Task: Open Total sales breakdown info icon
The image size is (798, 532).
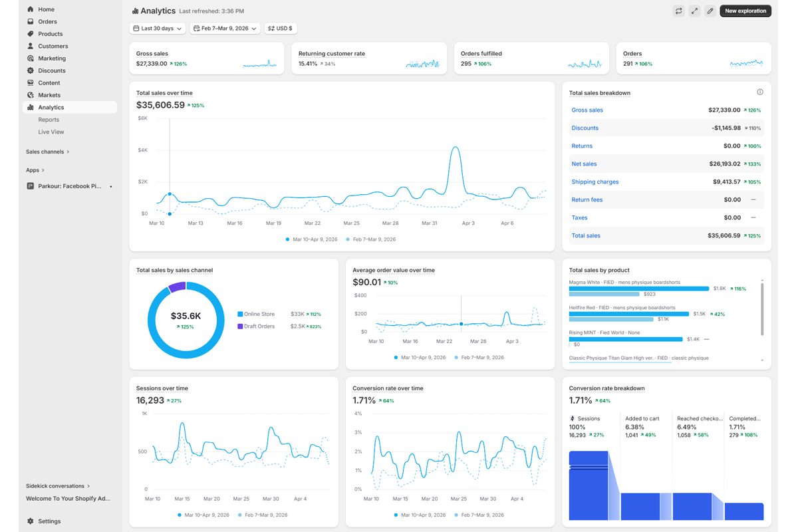Action: pyautogui.click(x=759, y=92)
